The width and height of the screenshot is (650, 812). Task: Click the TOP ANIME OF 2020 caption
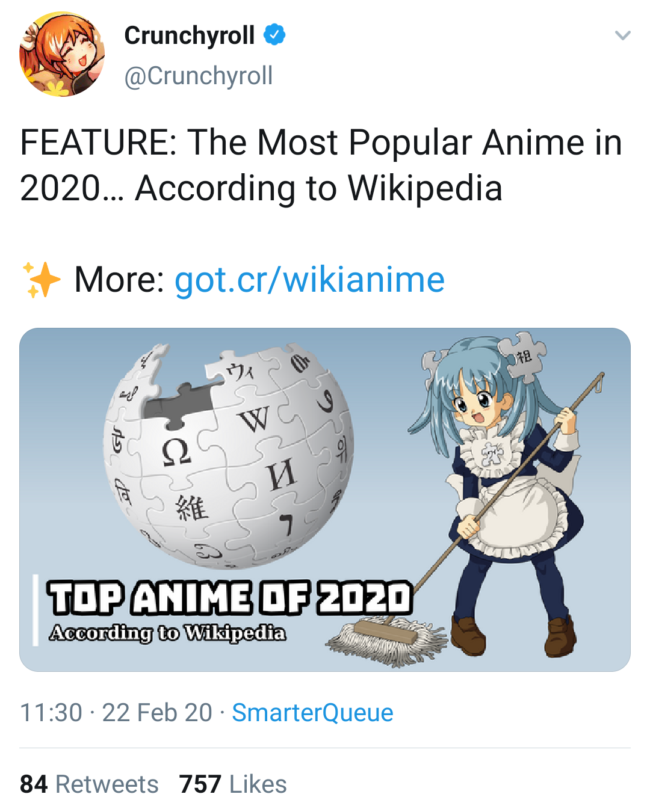coord(230,597)
